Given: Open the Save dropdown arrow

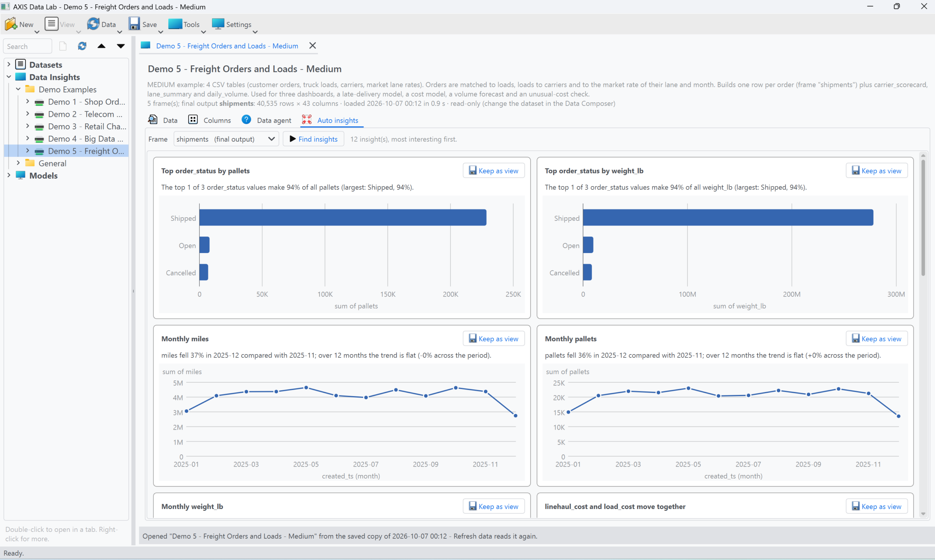Looking at the screenshot, I should click(x=160, y=32).
